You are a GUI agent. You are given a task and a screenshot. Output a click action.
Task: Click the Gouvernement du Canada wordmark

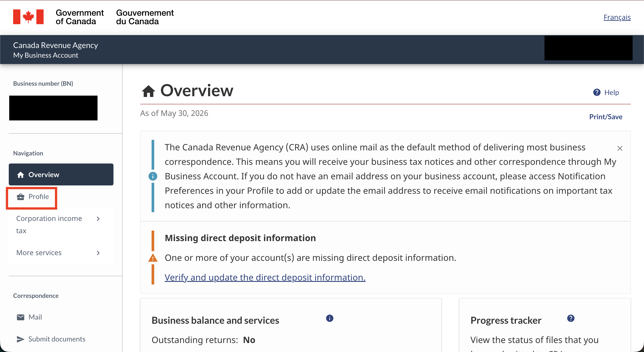pos(145,17)
